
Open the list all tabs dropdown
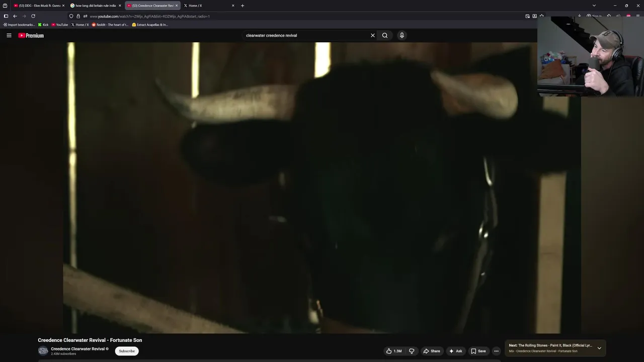pos(594,6)
